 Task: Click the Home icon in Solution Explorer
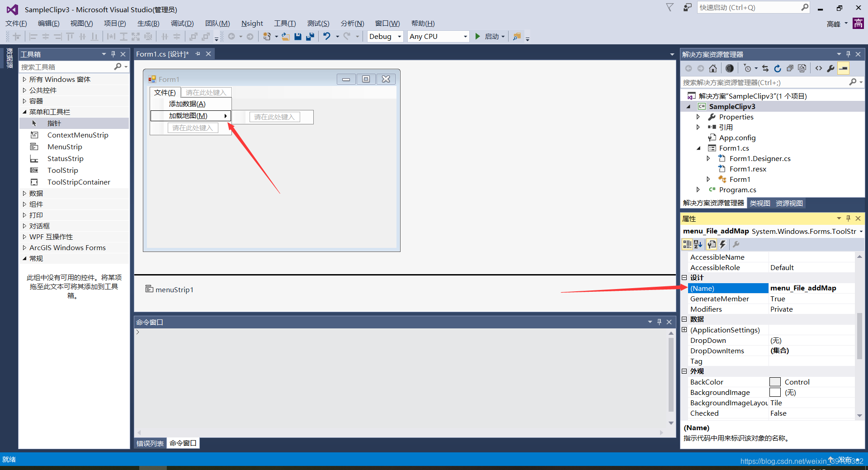(713, 68)
